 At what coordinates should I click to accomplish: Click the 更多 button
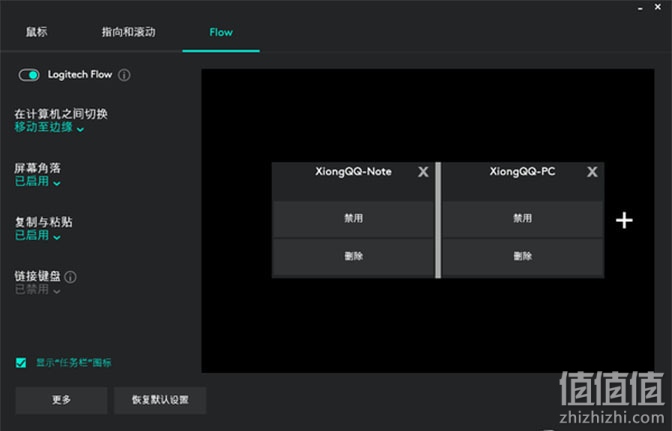click(x=61, y=400)
